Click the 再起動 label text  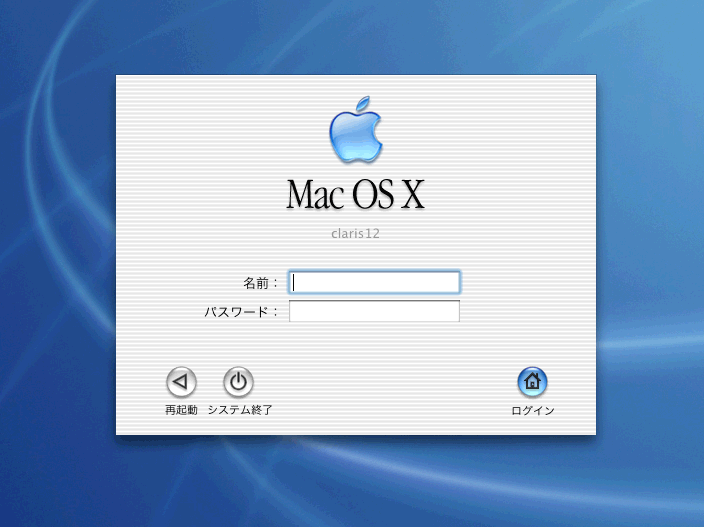[181, 410]
